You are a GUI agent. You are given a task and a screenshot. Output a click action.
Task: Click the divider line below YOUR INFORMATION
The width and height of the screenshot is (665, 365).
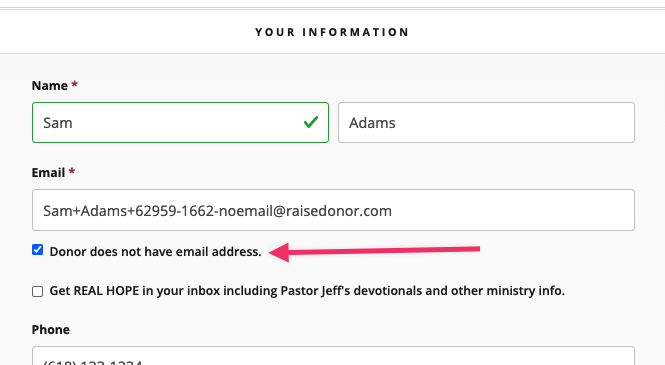[332, 53]
